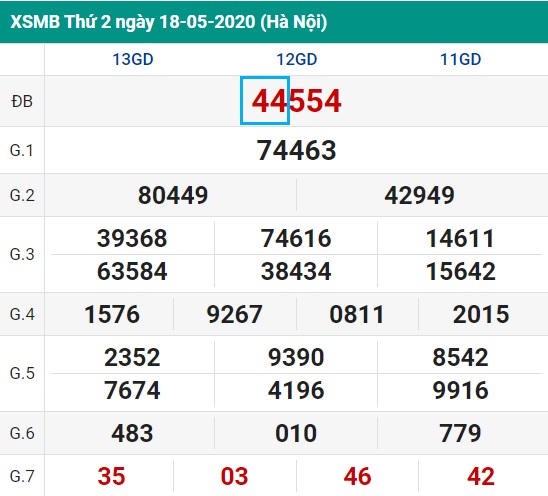Click G.5 result 9390

(296, 358)
